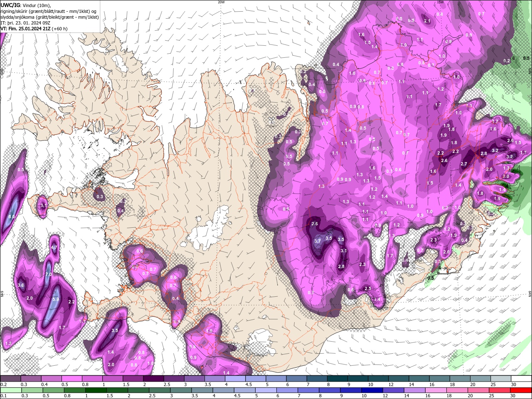The image size is (532, 399).
Task: Click the 20W longitude label
Action: click(221, 2)
